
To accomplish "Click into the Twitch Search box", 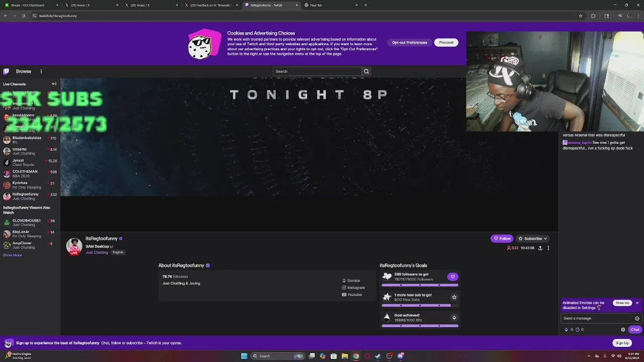I will pyautogui.click(x=317, y=71).
